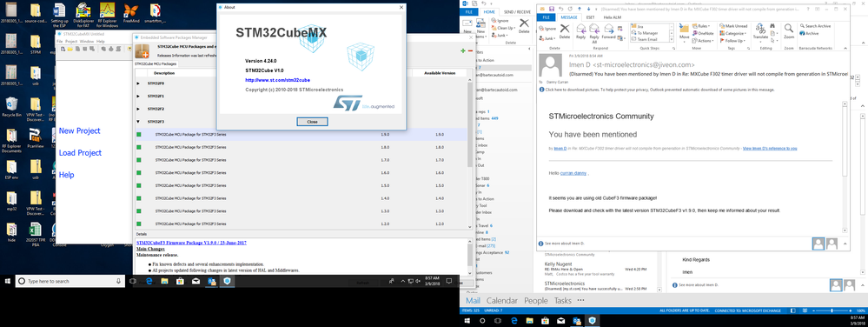Open the Follow Up flag dropdown
Screen dimensions: 868x327
pos(732,41)
